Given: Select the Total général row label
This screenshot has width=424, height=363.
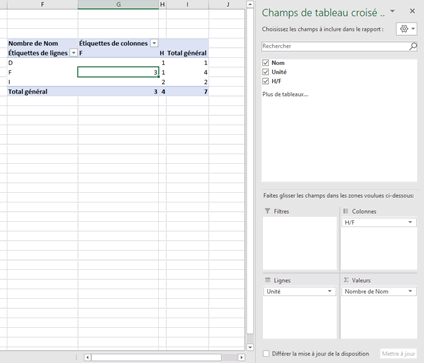Looking at the screenshot, I should [43, 92].
